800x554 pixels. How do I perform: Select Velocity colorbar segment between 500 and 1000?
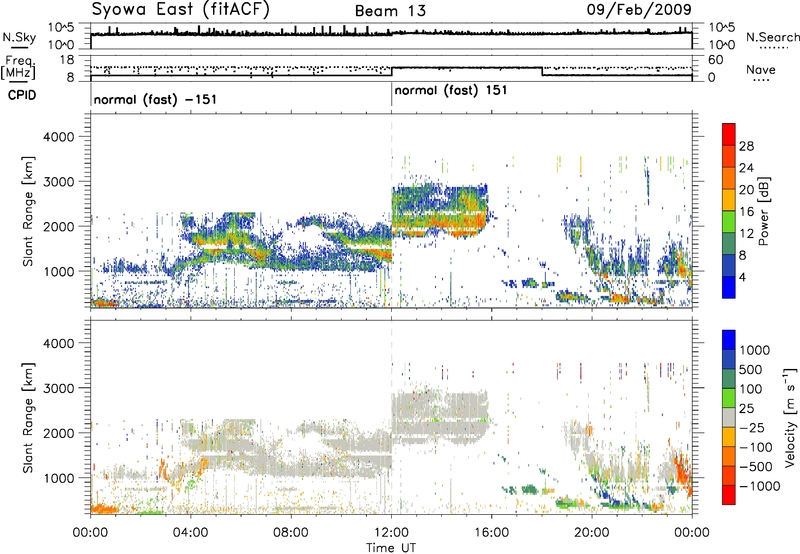pos(729,359)
